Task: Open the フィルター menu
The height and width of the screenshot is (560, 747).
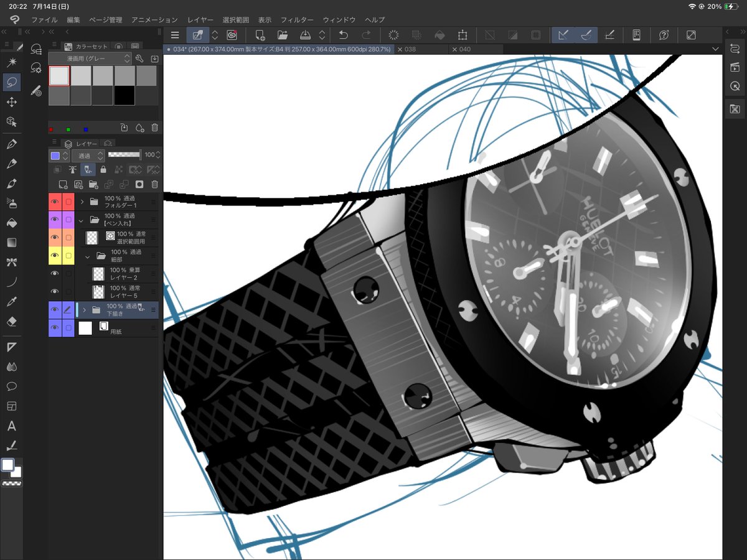Action: [297, 20]
